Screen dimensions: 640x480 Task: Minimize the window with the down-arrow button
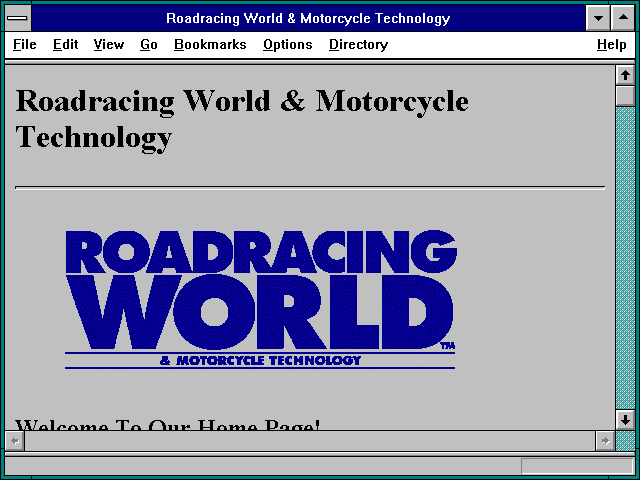coord(598,18)
